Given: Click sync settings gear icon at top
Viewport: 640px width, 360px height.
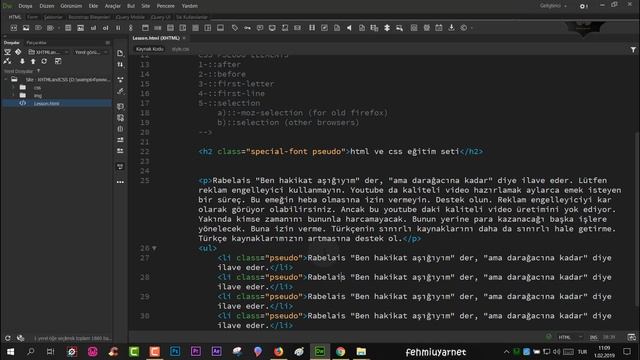Looking at the screenshot, I should pyautogui.click(x=583, y=6).
